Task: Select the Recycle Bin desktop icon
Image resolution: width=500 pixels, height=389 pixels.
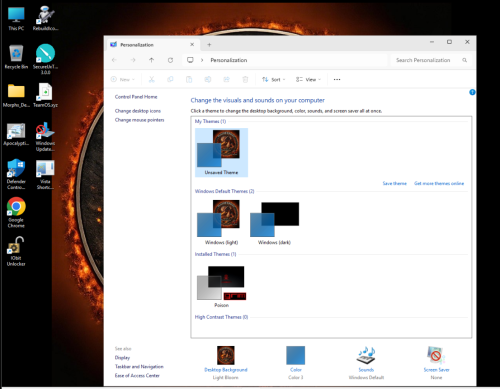Action: (x=16, y=57)
